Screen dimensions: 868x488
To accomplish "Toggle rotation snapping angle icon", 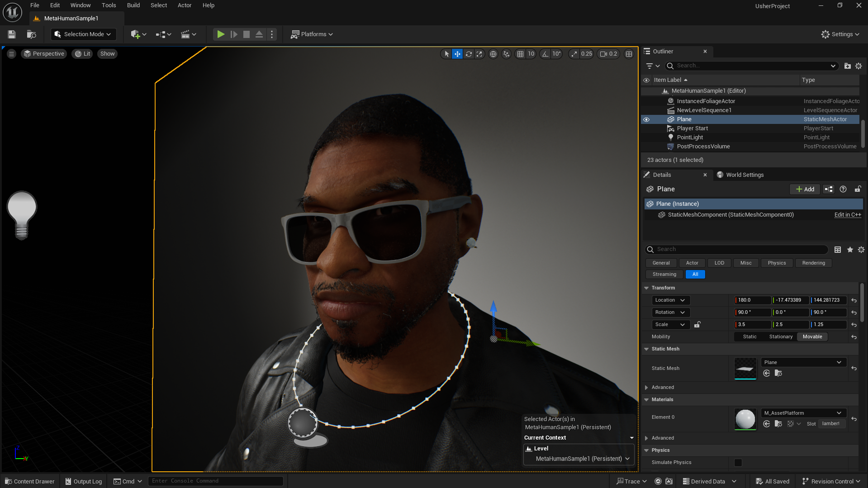I will [x=545, y=54].
